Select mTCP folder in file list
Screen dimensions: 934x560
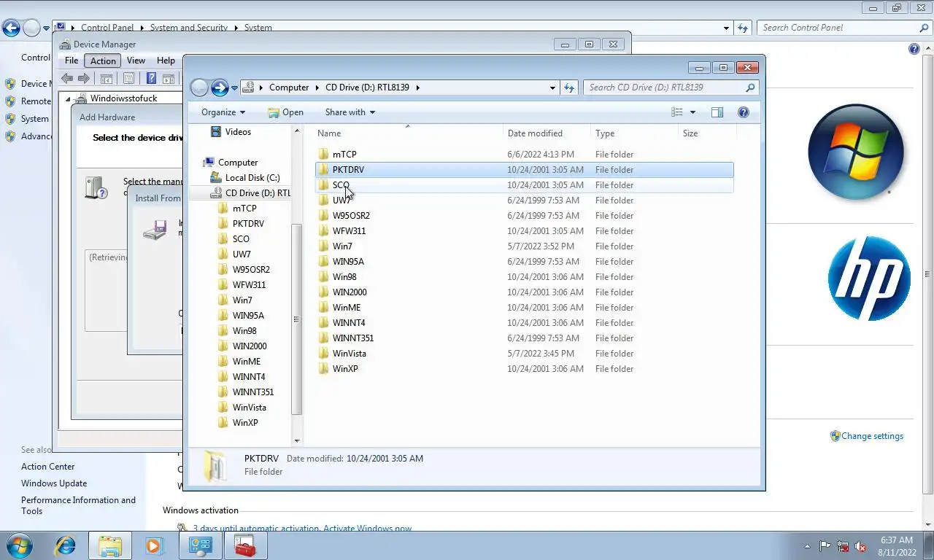[x=524, y=155]
